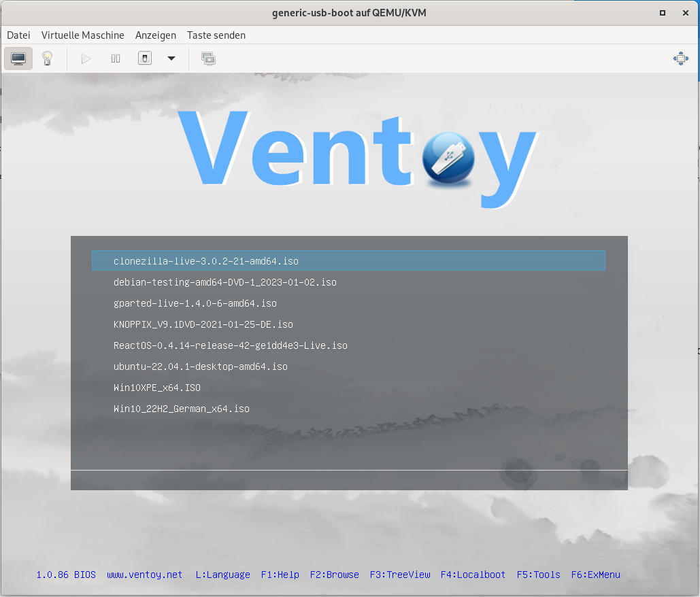
Task: Click the shut down power icon
Action: pos(144,58)
